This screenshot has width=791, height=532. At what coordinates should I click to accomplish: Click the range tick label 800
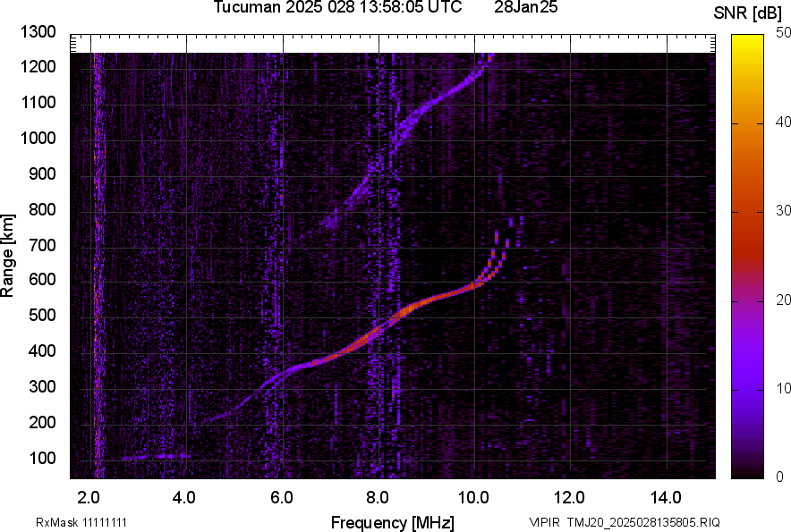pyautogui.click(x=42, y=209)
